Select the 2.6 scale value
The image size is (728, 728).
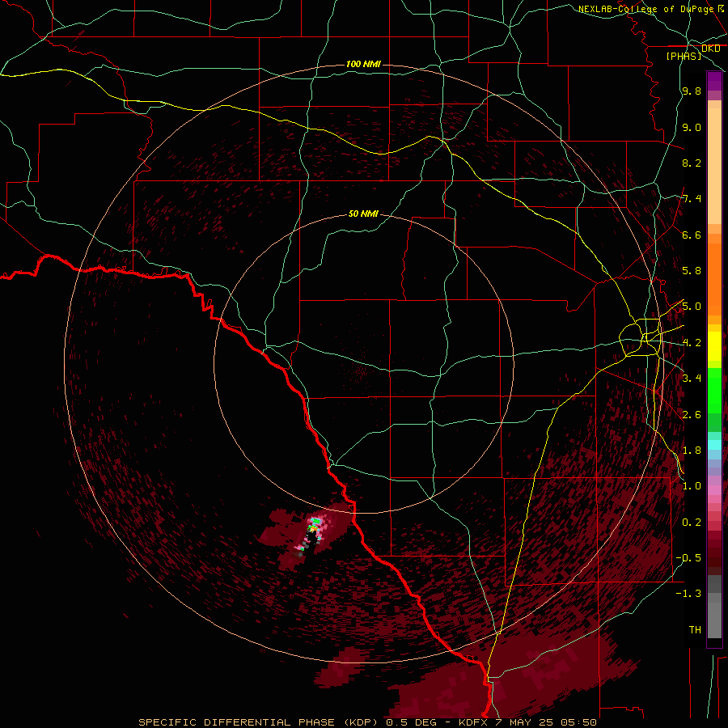pos(692,415)
